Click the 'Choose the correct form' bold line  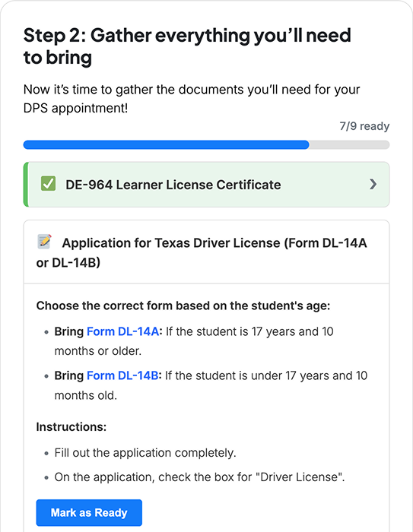183,306
